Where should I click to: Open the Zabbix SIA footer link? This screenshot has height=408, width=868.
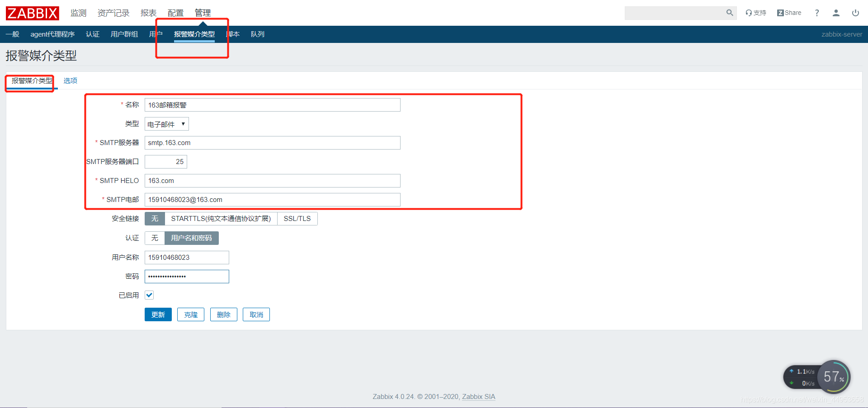coord(478,397)
